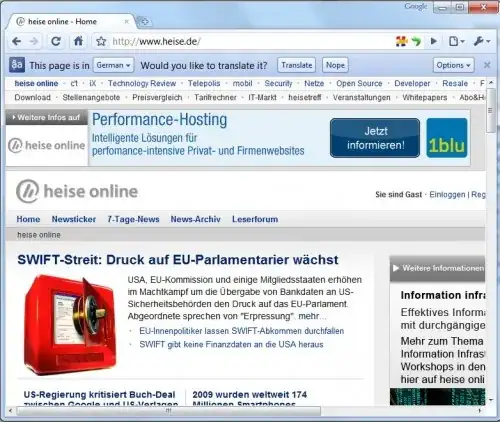The image size is (500, 422).
Task: Click the 1blu logo in the ad
Action: click(447, 138)
